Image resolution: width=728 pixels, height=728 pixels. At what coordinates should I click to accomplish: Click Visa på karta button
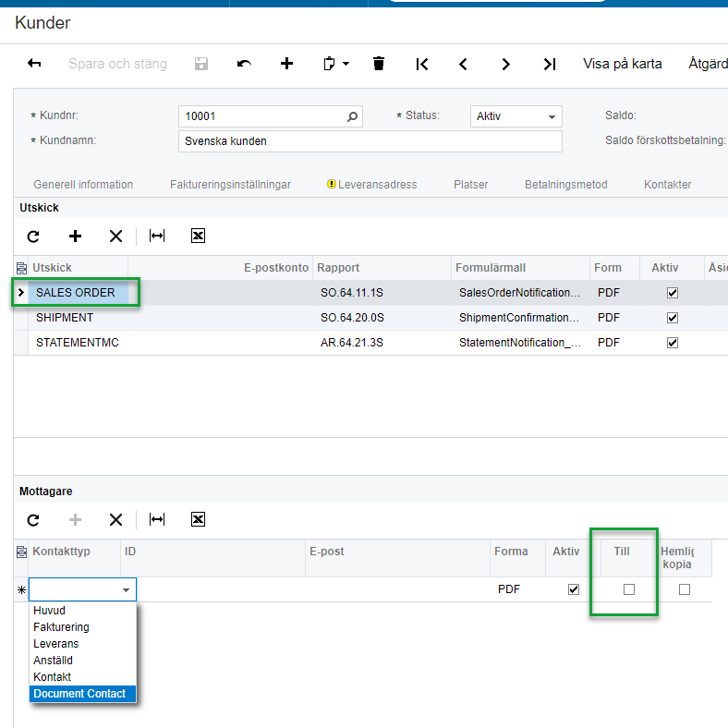(622, 64)
